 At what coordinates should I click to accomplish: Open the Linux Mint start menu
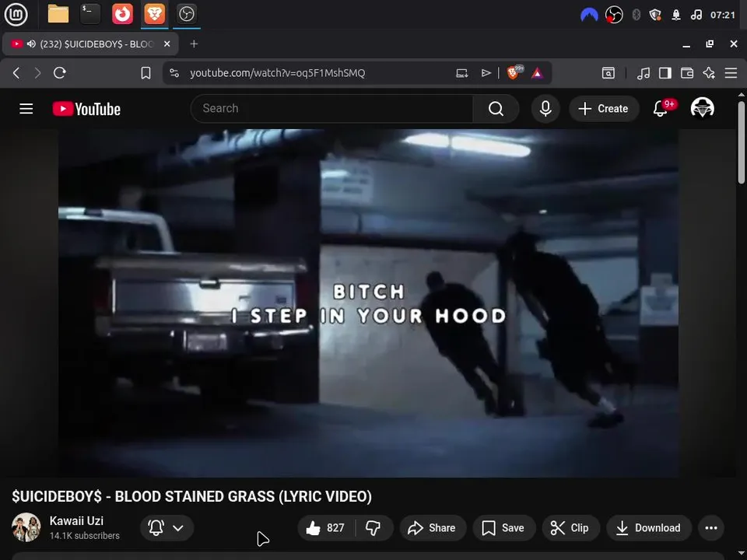pyautogui.click(x=16, y=14)
